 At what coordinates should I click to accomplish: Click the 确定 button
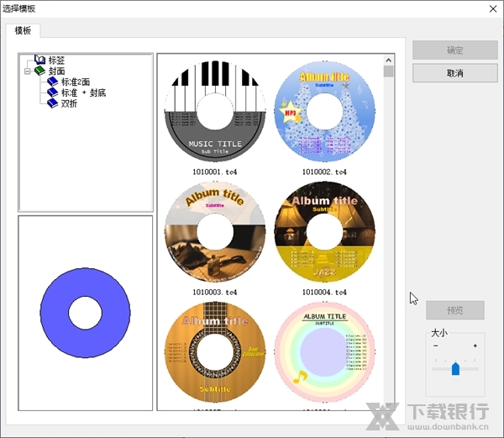454,50
